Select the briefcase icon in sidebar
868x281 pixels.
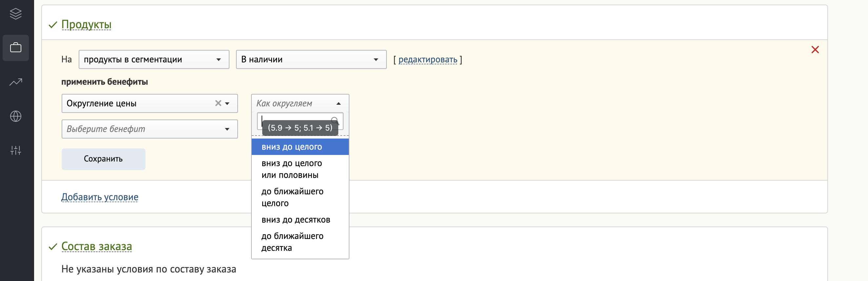coord(15,48)
